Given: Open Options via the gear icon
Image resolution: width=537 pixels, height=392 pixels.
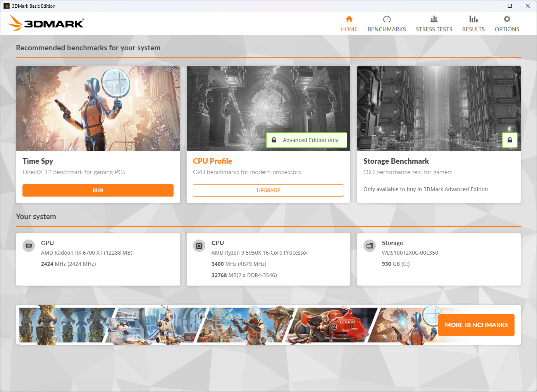Looking at the screenshot, I should coord(507,19).
